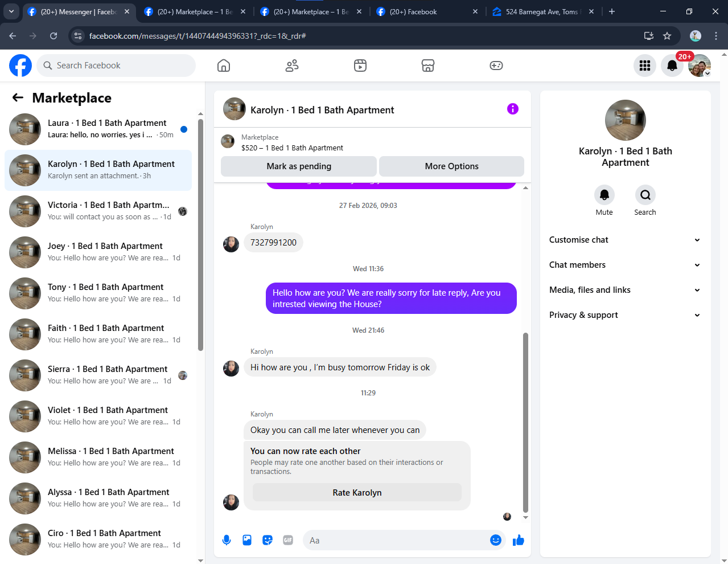728x564 pixels.
Task: Search within conversation using magnifier icon
Action: [x=645, y=195]
